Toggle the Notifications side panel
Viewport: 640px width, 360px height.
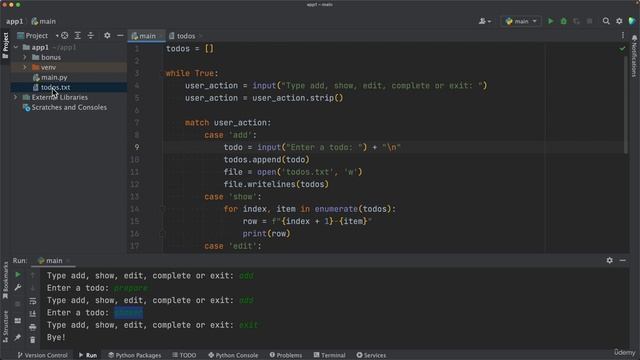tap(634, 56)
